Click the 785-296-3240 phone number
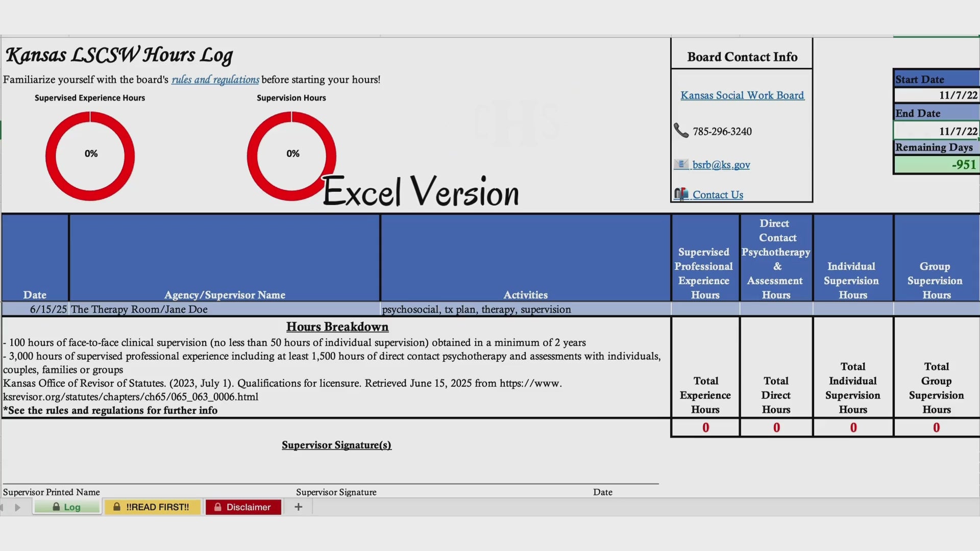Image resolution: width=980 pixels, height=551 pixels. click(722, 132)
